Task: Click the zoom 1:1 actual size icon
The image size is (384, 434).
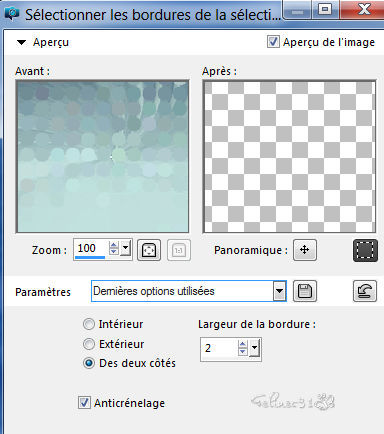Action: point(179,250)
